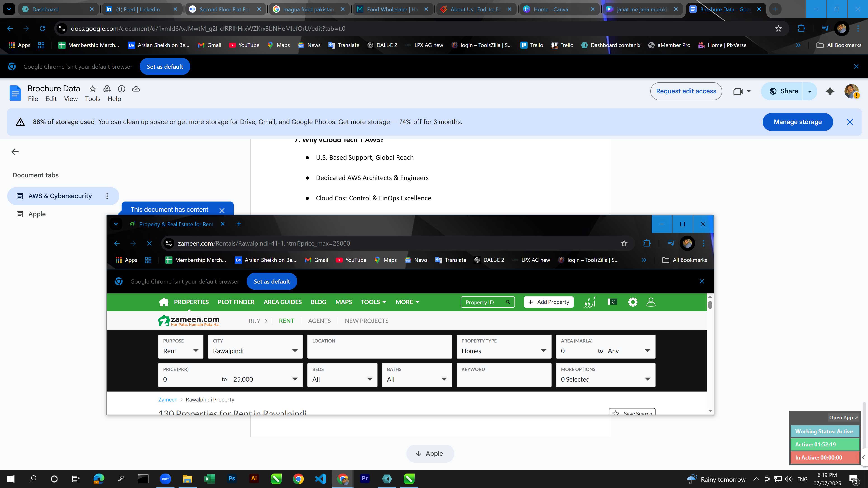Open the More Options dropdown

(606, 375)
